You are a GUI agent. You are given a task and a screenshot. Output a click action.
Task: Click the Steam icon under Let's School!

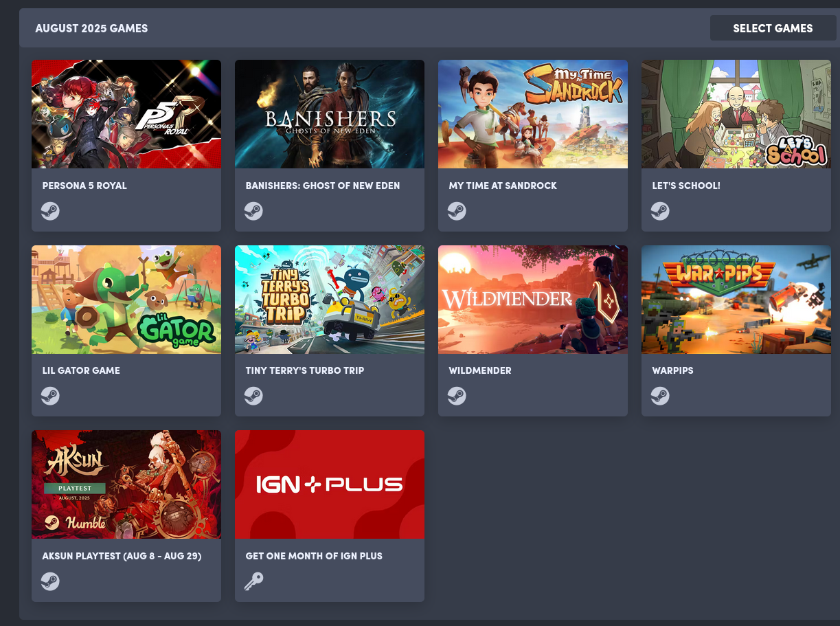coord(660,211)
